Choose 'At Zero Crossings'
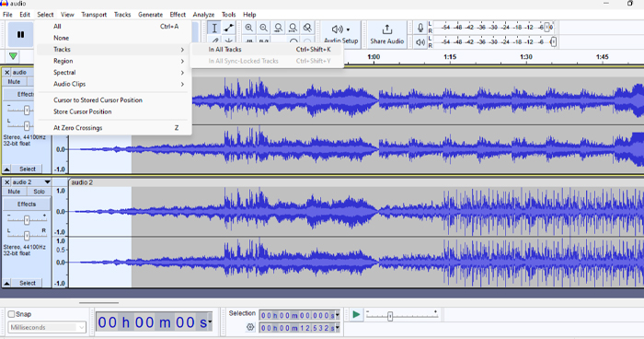 point(113,128)
